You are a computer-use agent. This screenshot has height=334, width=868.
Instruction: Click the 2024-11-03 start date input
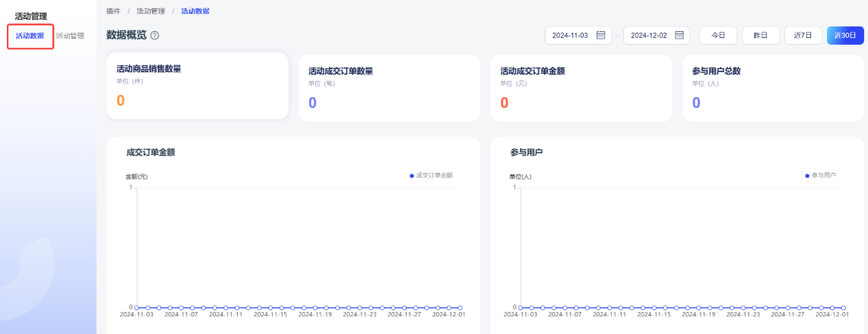[x=570, y=35]
